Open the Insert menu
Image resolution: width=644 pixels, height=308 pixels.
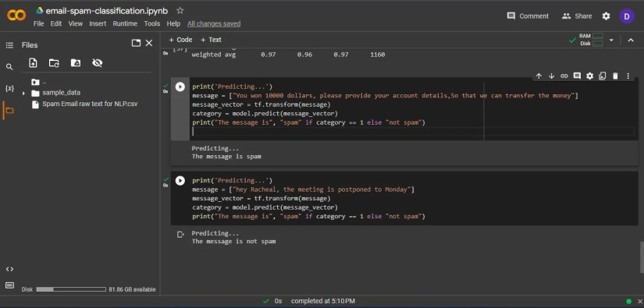pyautogui.click(x=98, y=24)
